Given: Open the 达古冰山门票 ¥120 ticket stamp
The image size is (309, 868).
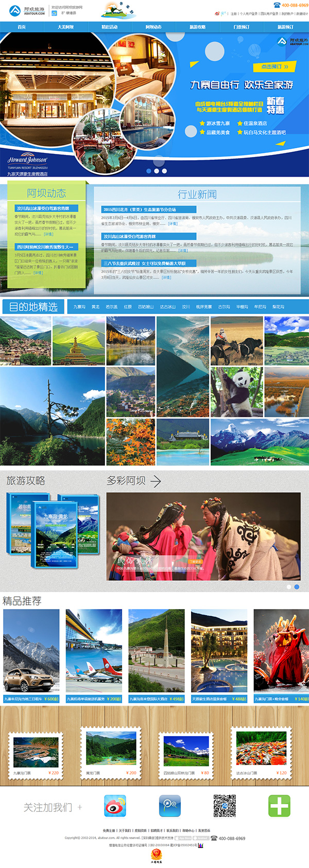Looking at the screenshot, I should coord(262,752).
